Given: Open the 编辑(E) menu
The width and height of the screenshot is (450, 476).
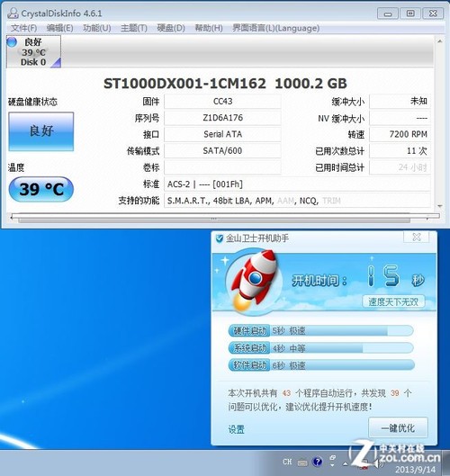Looking at the screenshot, I should [x=59, y=28].
